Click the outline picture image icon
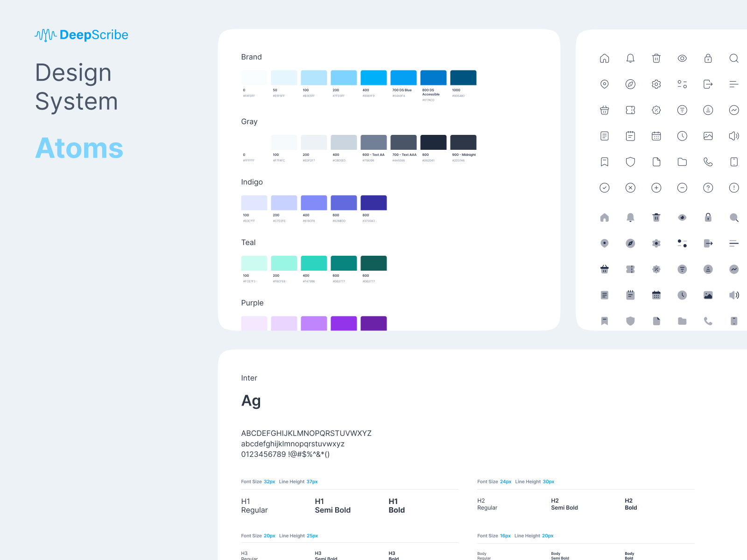Screen dimensions: 747x560 click(708, 136)
